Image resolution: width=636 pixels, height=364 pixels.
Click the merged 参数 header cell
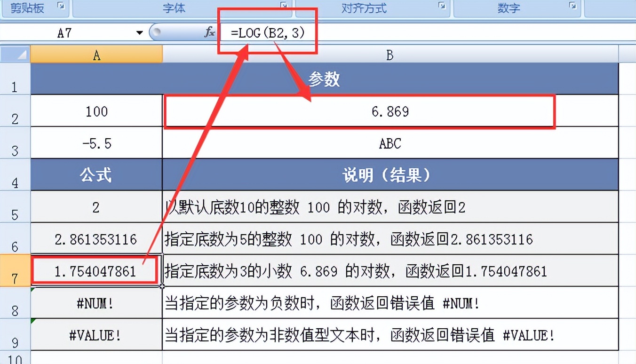(x=325, y=79)
